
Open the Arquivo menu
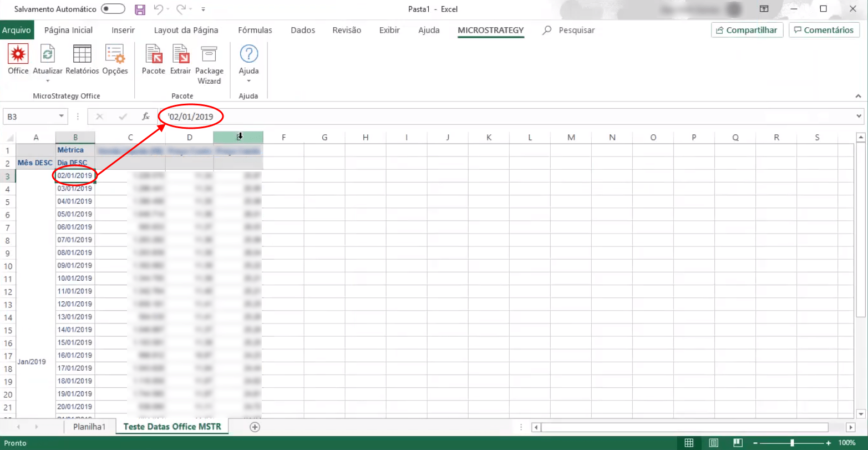click(17, 30)
